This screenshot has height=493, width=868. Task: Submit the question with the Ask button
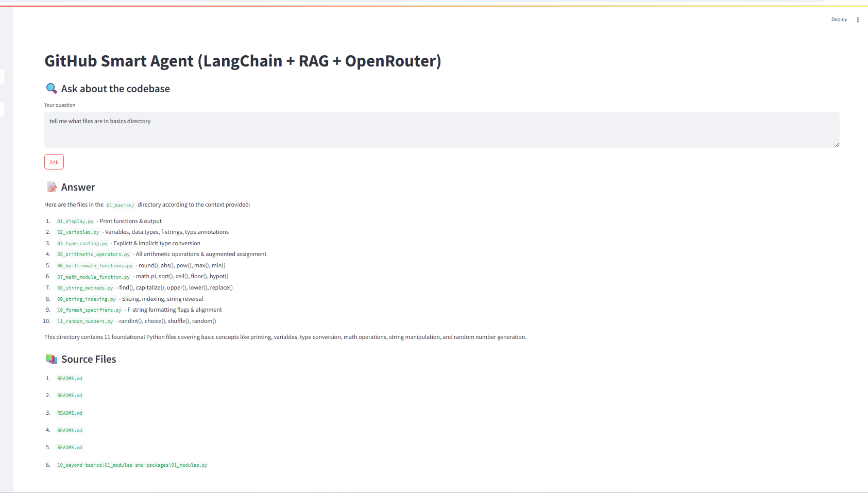(x=54, y=162)
